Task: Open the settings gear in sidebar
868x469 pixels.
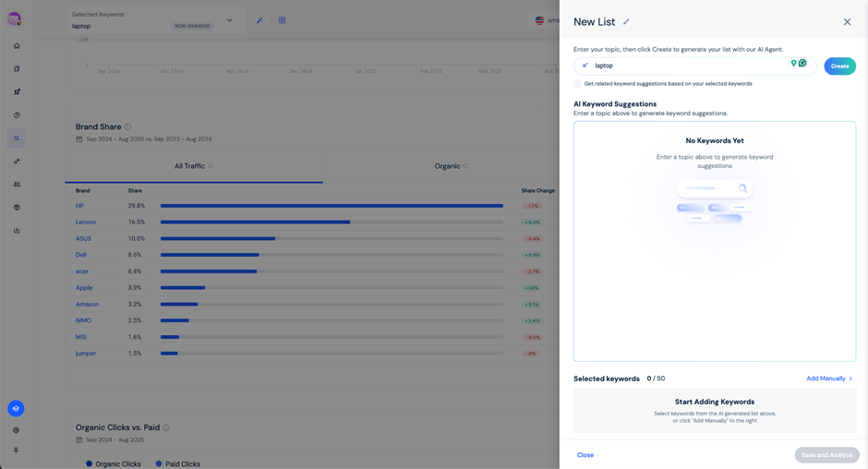Action: pos(16,430)
